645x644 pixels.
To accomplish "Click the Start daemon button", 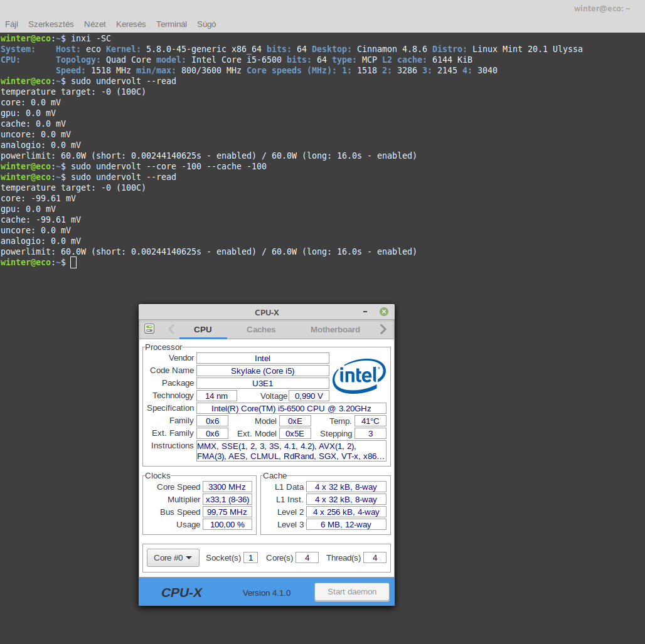I will click(x=352, y=592).
